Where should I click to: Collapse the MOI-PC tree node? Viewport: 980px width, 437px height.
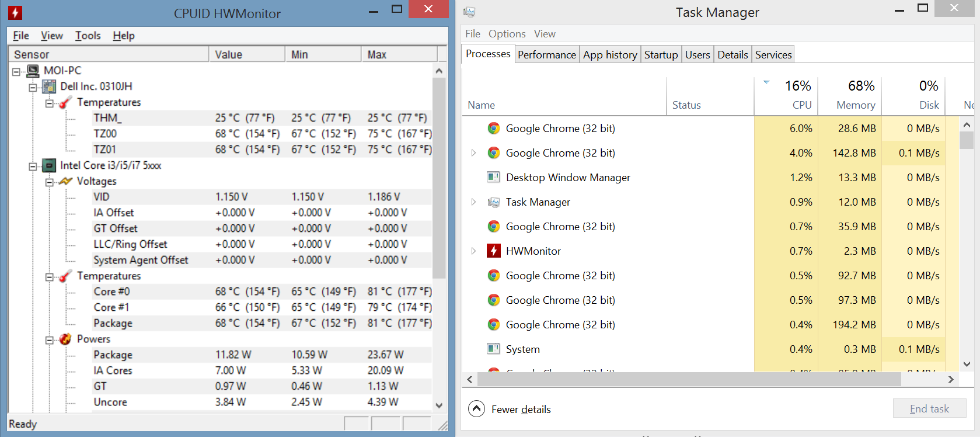tap(16, 71)
